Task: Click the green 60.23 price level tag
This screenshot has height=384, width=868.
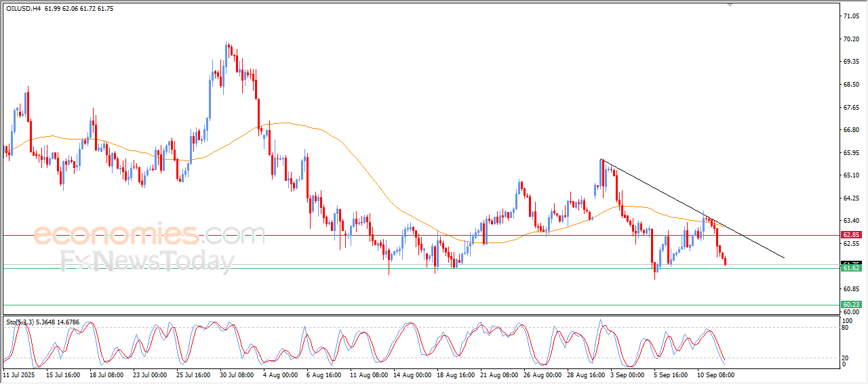Action: point(851,305)
